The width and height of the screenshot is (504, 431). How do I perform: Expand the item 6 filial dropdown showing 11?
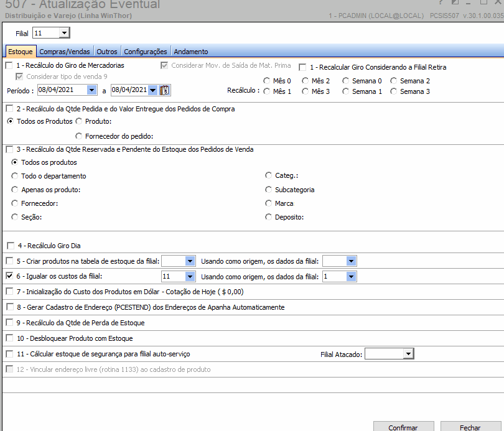pos(190,277)
